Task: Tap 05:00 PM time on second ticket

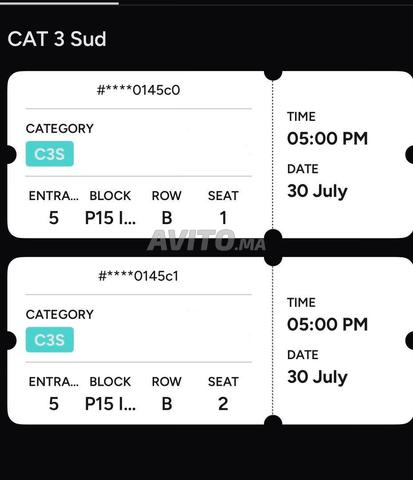Action: (327, 324)
